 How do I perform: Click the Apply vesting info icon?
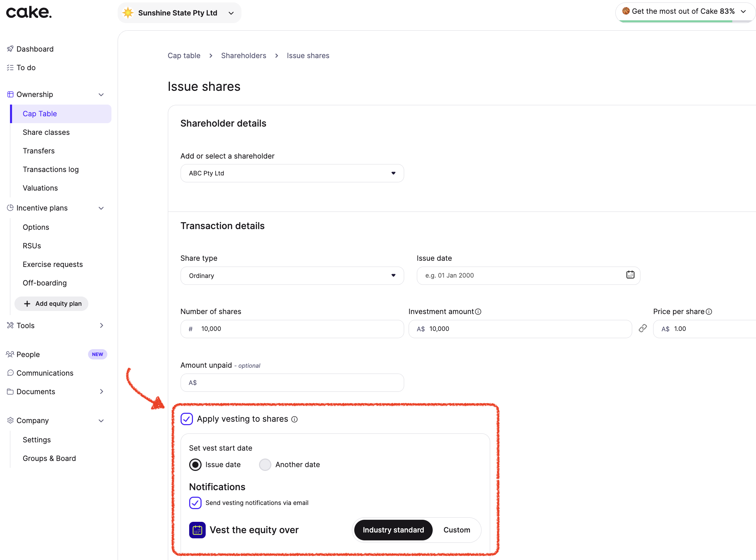pyautogui.click(x=294, y=419)
